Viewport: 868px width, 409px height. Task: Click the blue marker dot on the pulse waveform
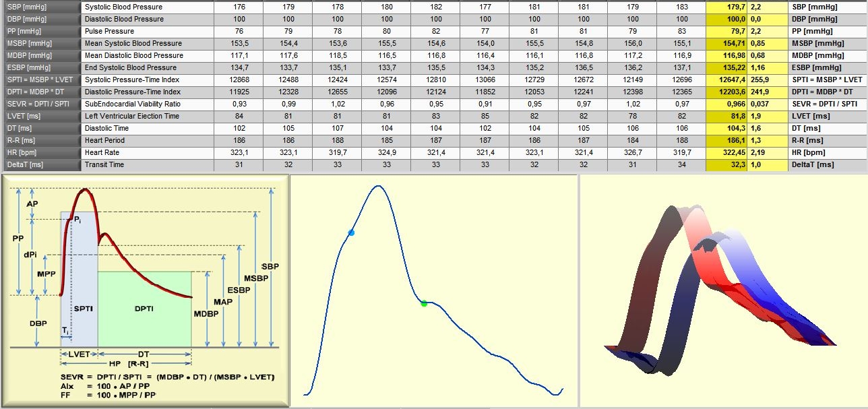point(351,232)
